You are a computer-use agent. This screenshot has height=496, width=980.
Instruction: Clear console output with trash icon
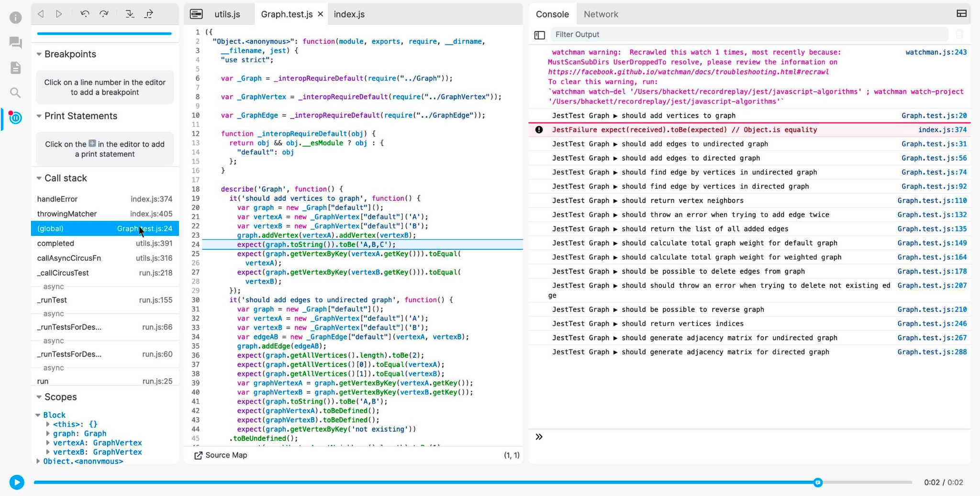click(960, 34)
